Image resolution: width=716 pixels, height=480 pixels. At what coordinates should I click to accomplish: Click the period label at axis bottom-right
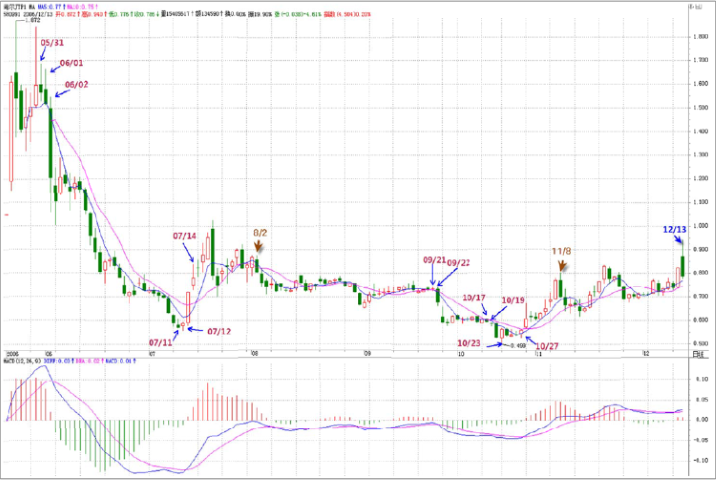pos(698,354)
